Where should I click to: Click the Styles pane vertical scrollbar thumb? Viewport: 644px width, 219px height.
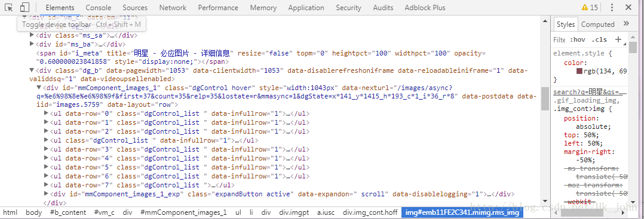click(x=633, y=47)
